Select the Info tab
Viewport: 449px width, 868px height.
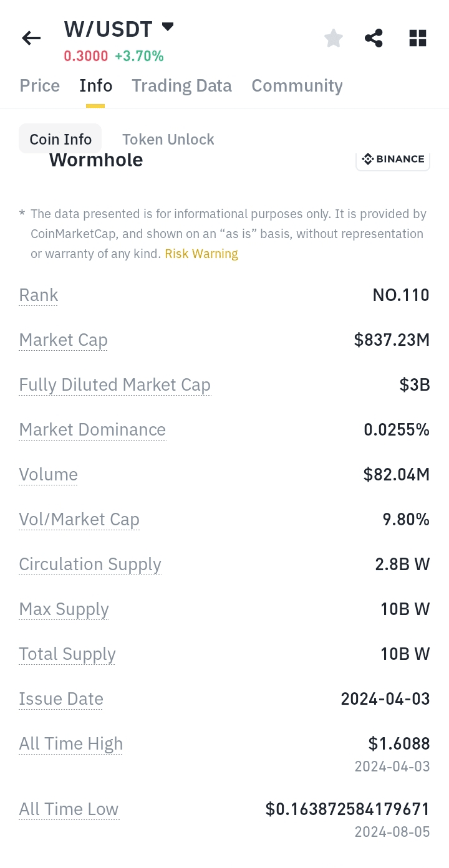click(95, 86)
